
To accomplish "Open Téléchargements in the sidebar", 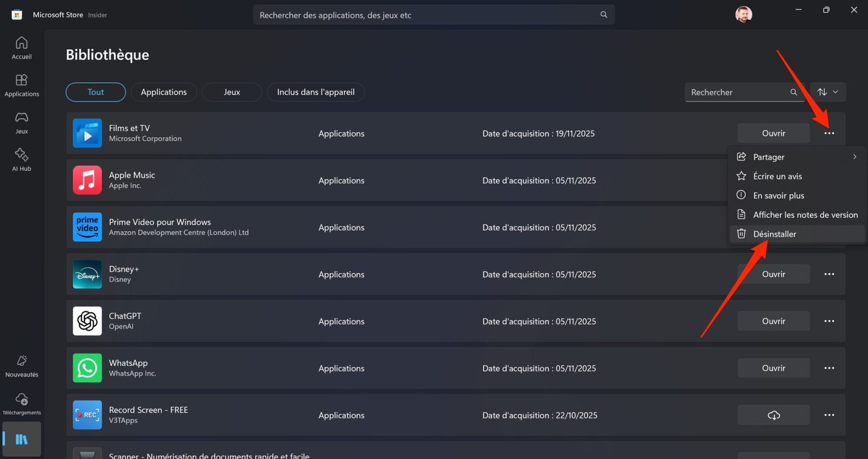I will coord(22,404).
